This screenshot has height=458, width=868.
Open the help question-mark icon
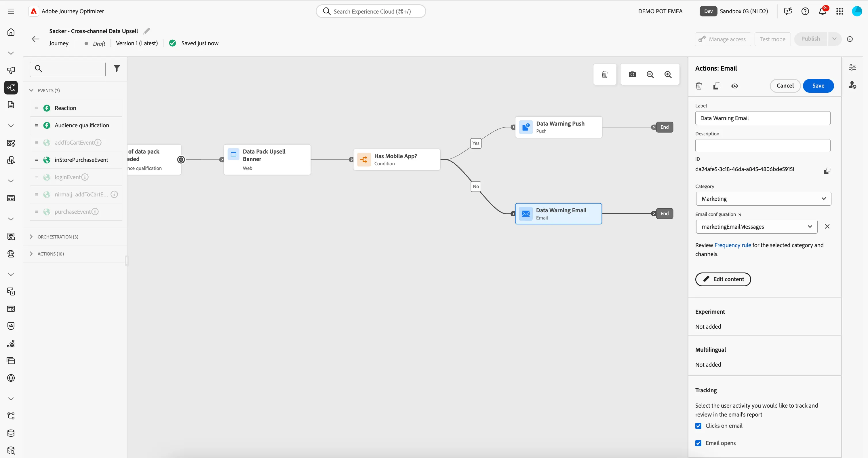[805, 11]
